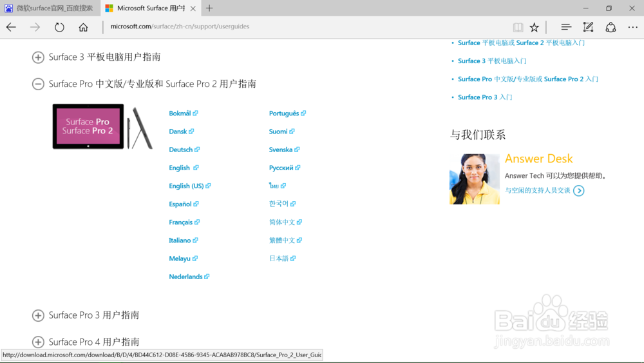Open the Español user guide link
This screenshot has width=644, height=363.
184,204
